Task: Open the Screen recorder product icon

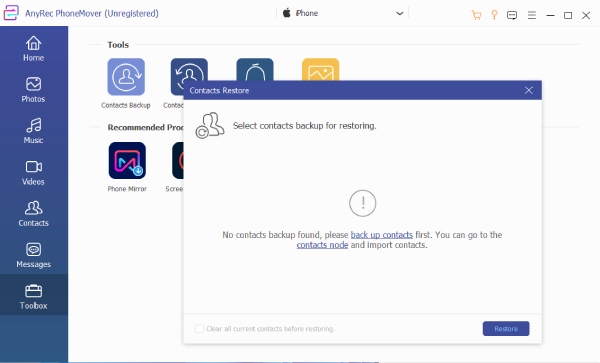Action: pos(178,161)
